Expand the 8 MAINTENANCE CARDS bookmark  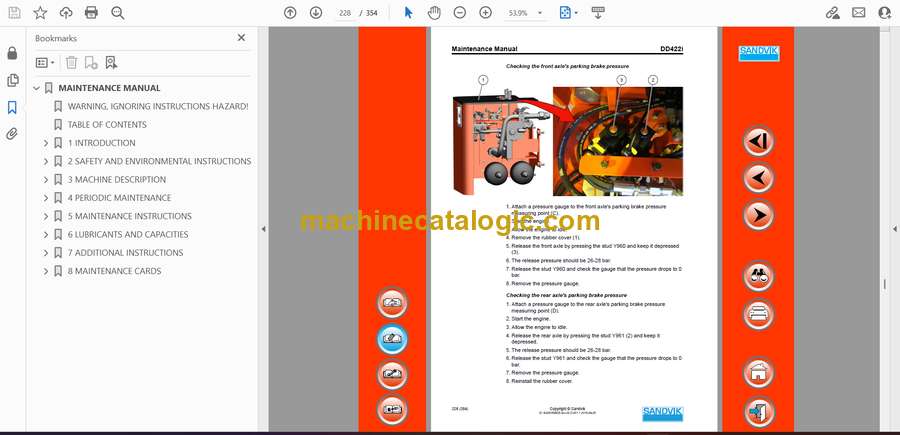click(x=46, y=271)
